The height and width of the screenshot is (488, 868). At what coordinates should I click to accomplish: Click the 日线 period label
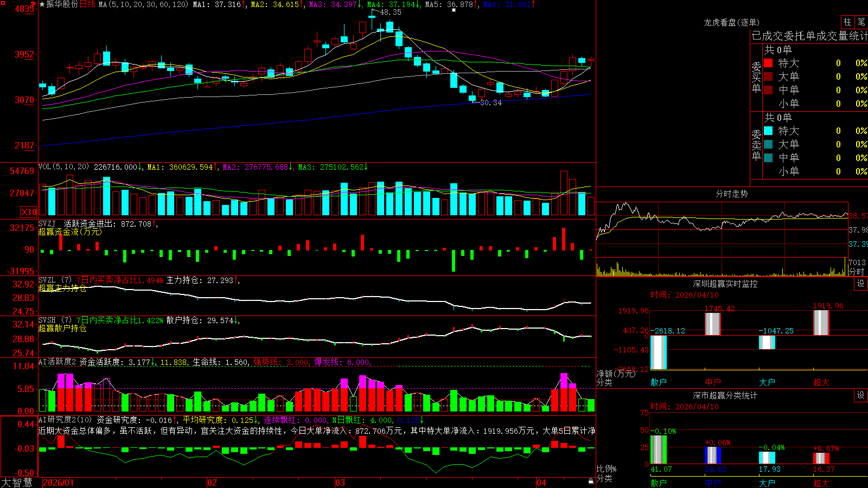(87, 4)
